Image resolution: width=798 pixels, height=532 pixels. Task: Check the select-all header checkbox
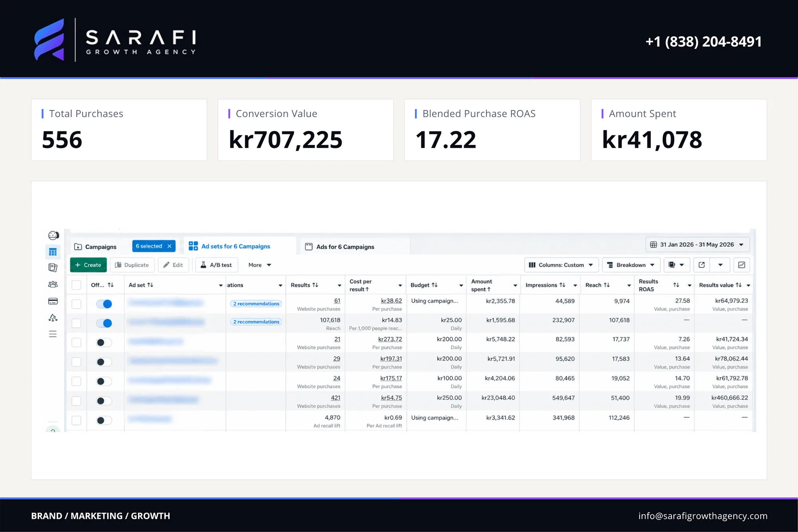76,285
